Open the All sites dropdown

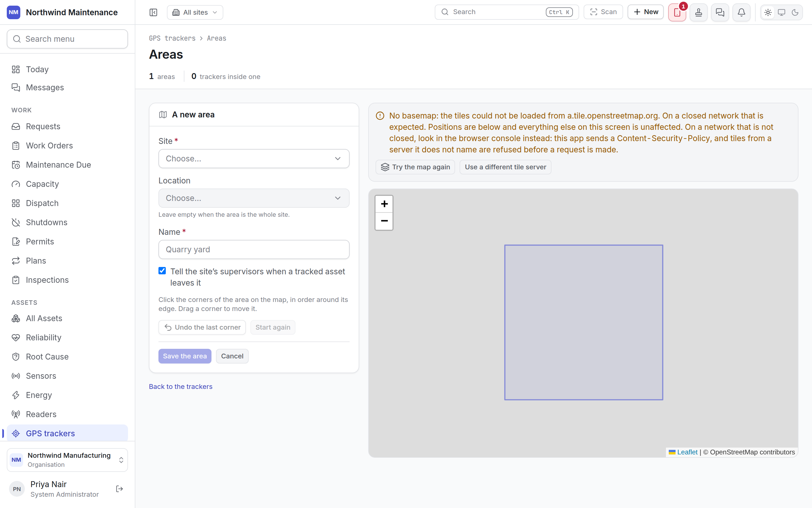pyautogui.click(x=195, y=12)
